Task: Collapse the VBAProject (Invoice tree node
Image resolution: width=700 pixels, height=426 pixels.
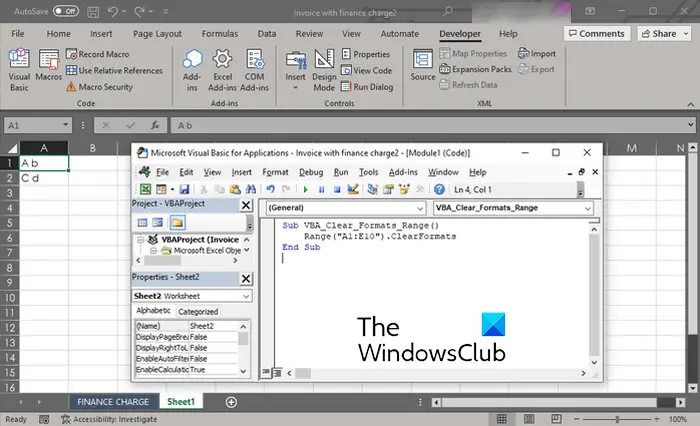Action: coord(140,239)
